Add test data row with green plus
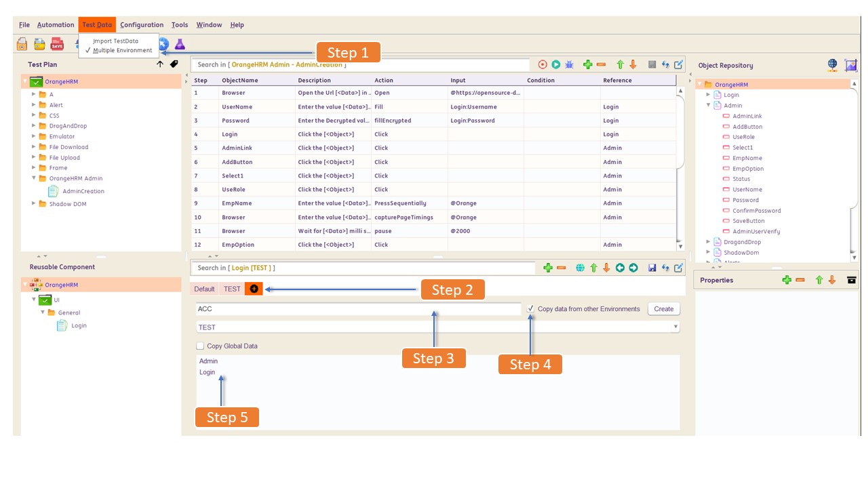Screen dimensions: 868x488 (548, 268)
